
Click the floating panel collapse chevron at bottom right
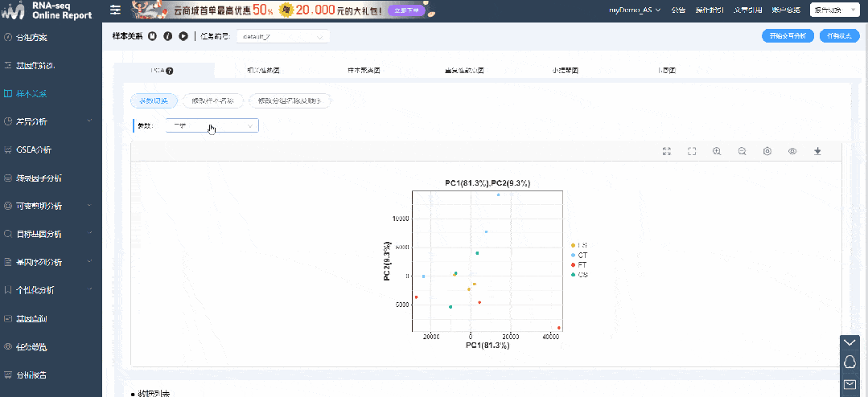[849, 343]
